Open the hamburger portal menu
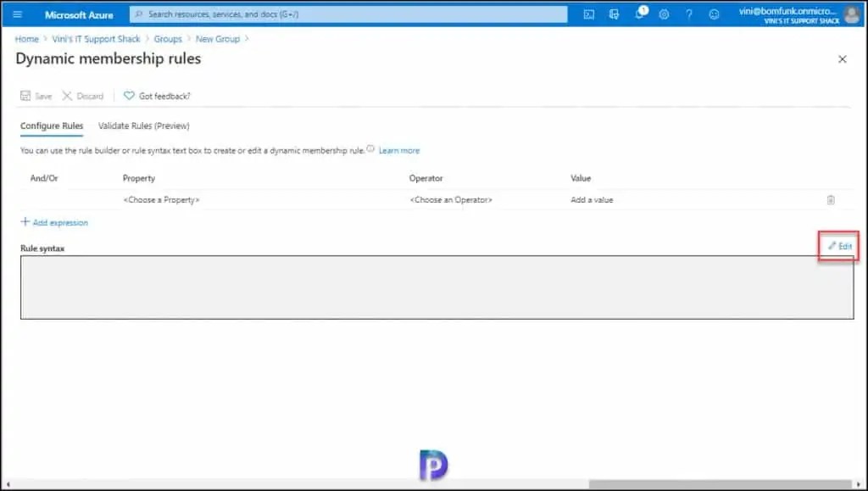 pyautogui.click(x=17, y=14)
